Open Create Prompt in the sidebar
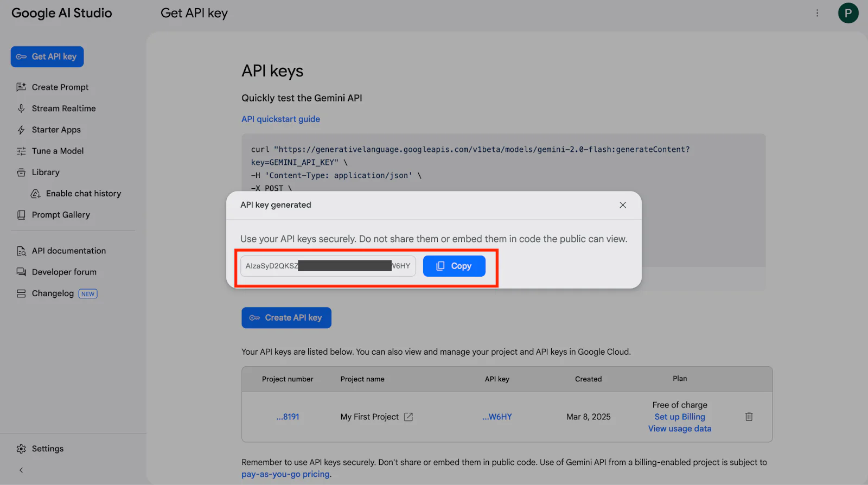The image size is (868, 485). point(60,87)
